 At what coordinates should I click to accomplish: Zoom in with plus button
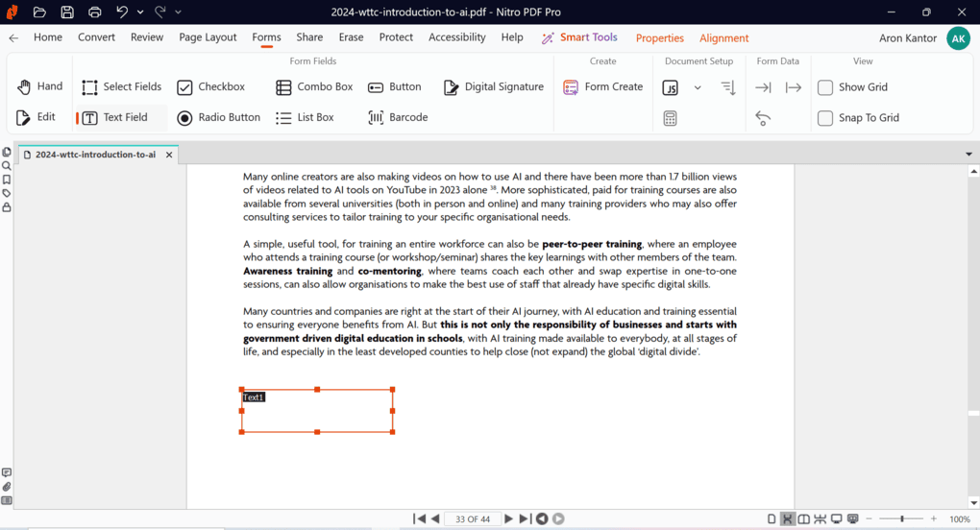point(934,518)
